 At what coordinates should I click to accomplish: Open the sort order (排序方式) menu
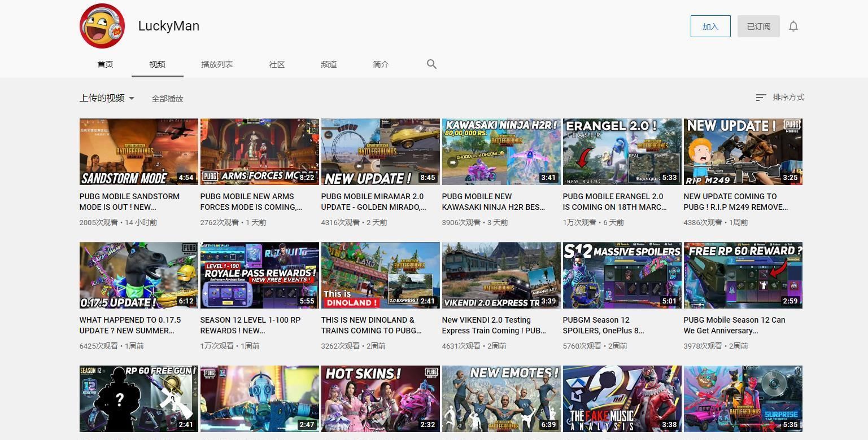780,98
